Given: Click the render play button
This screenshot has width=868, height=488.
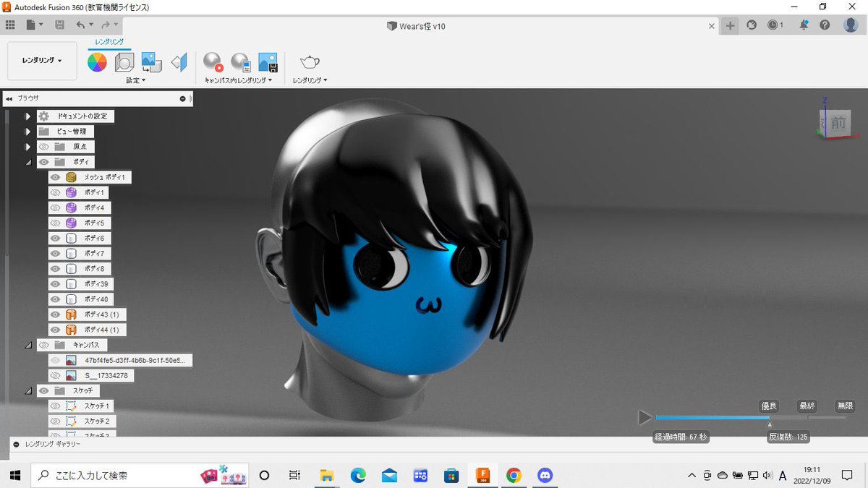Looking at the screenshot, I should [x=644, y=417].
